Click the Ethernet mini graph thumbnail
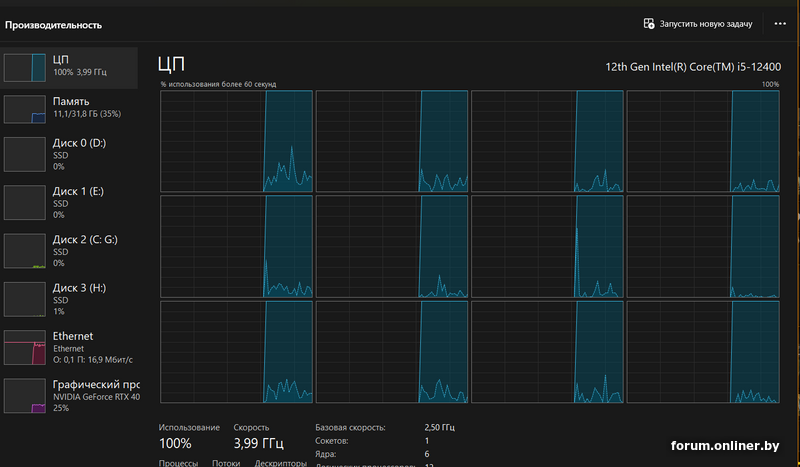The width and height of the screenshot is (800, 467). (x=25, y=347)
